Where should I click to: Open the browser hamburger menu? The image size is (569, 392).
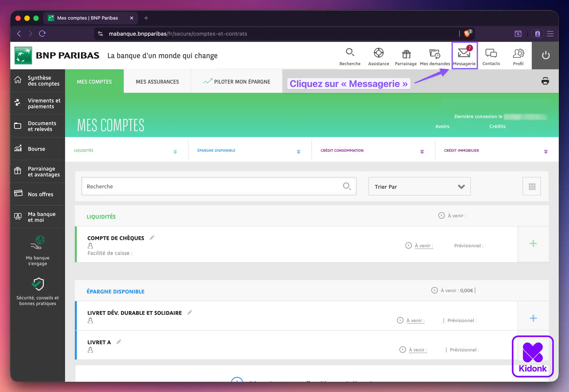(x=550, y=34)
